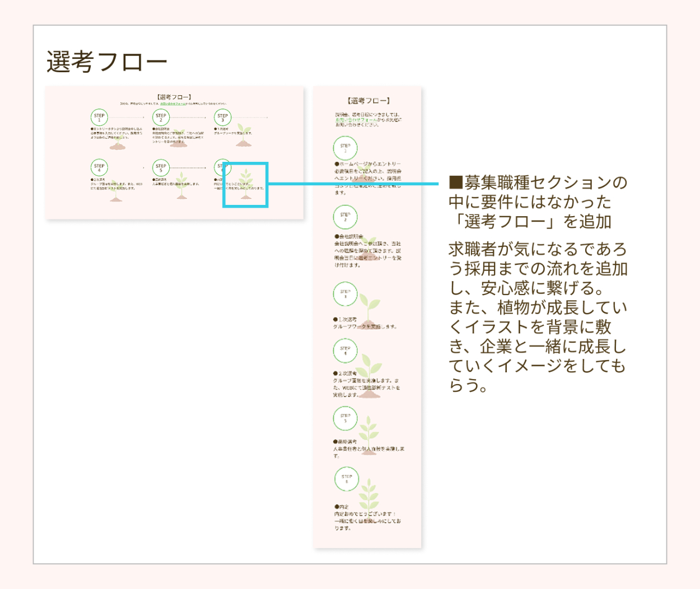Screen dimensions: 700x589
Task: Click STEP 4 circle in mobile mockup
Action: point(345,351)
